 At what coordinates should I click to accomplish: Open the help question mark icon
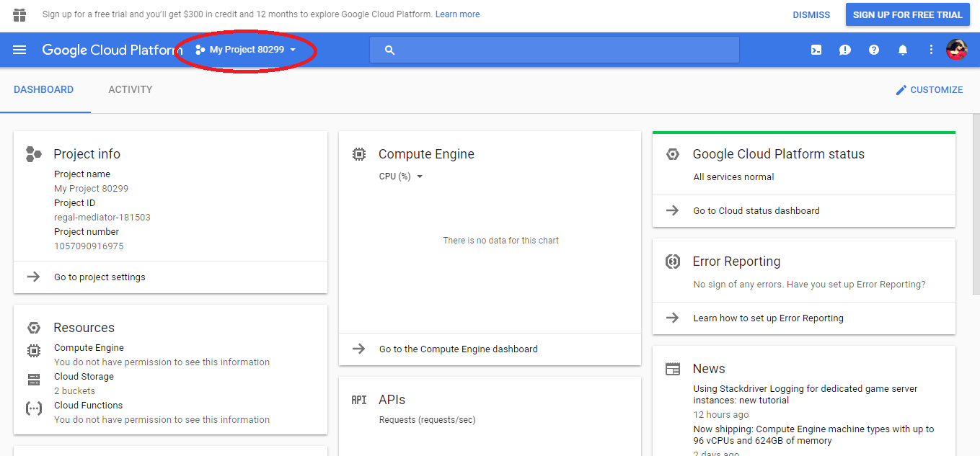point(874,50)
